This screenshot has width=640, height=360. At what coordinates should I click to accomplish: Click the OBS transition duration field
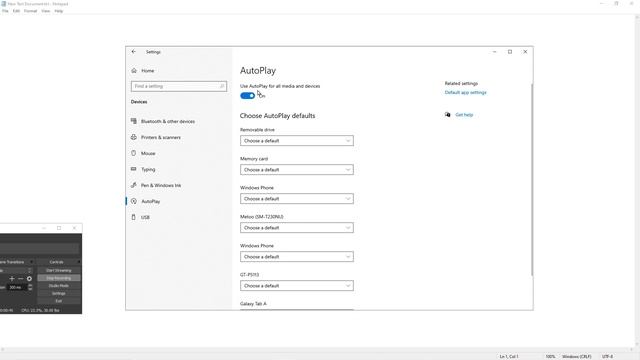pyautogui.click(x=17, y=287)
